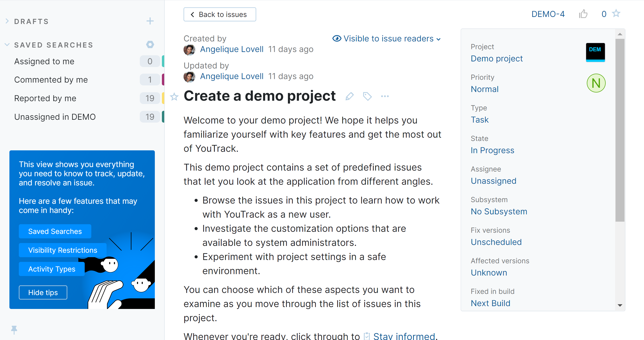Click the thumbs-up vote icon
The image size is (644, 340).
tap(583, 14)
